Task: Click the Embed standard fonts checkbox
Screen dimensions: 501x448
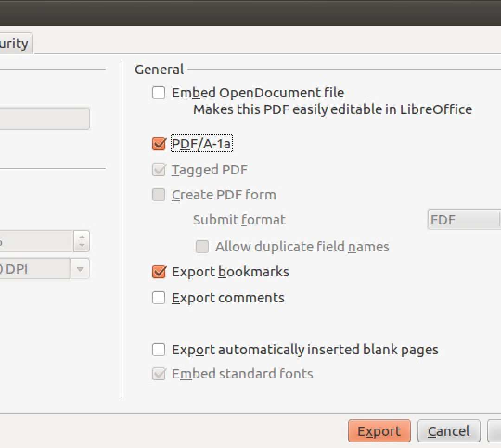Action: coord(159,374)
